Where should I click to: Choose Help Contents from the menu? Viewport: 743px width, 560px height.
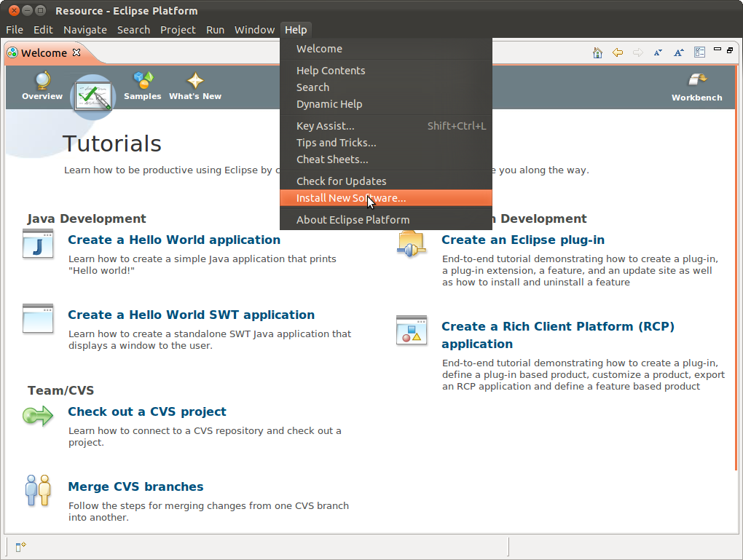[x=386, y=71]
